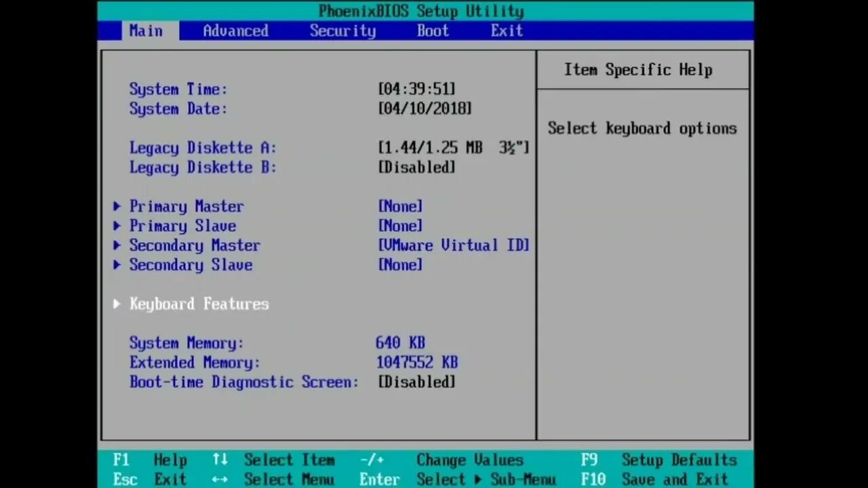Viewport: 868px width, 488px height.
Task: Toggle Boot-time Diagnostic Screen Disabled value
Action: click(x=416, y=382)
